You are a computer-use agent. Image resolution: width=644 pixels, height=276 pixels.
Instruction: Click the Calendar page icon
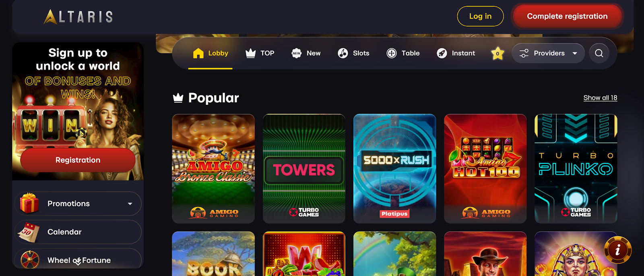tap(29, 232)
